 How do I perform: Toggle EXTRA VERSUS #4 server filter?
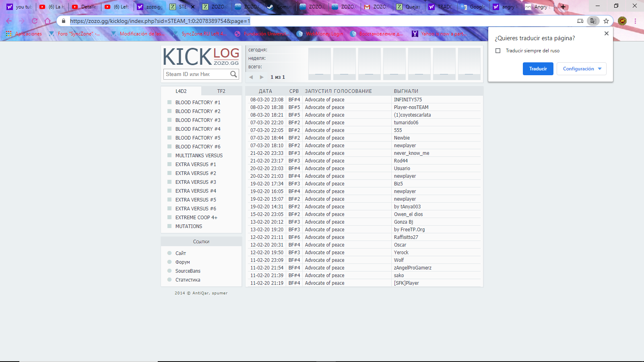click(x=169, y=191)
